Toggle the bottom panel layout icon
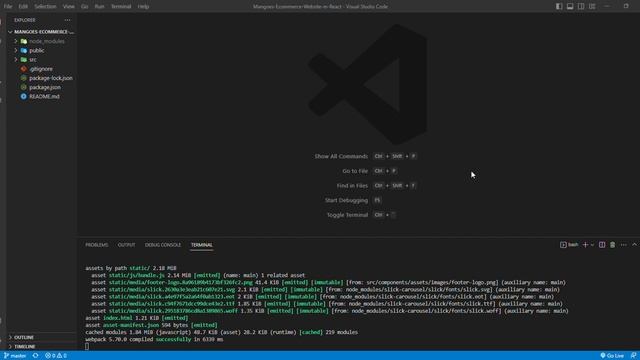 pos(570,6)
